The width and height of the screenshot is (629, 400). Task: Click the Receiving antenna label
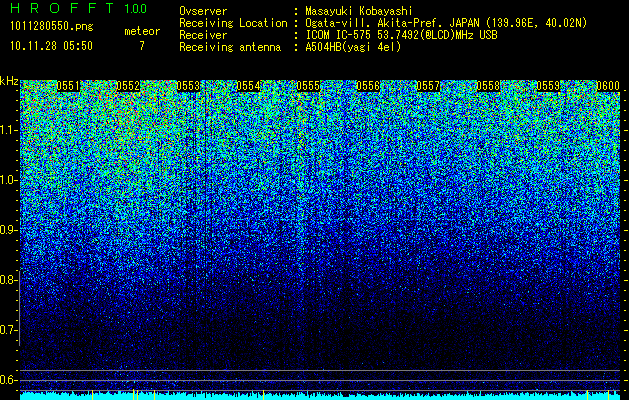230,47
